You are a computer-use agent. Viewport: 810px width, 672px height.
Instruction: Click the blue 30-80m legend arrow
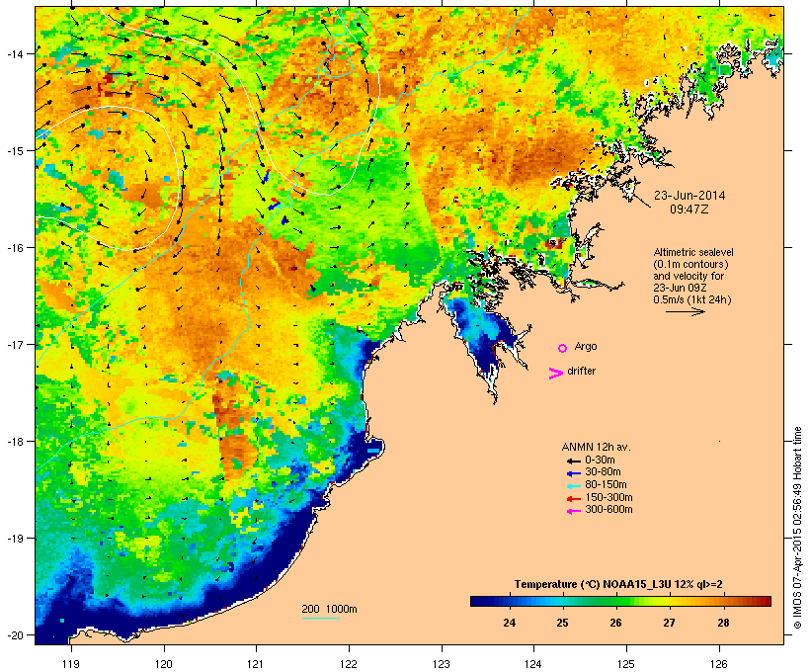573,473
